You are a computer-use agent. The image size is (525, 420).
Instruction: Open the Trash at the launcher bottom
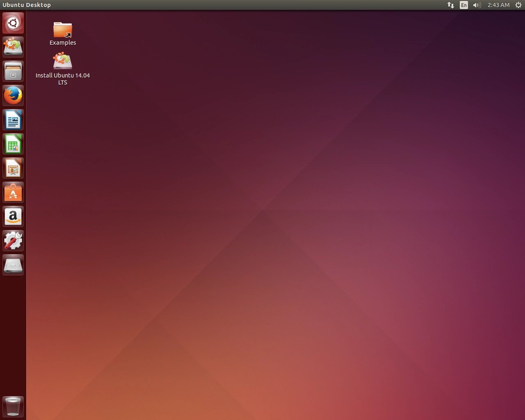pos(13,406)
